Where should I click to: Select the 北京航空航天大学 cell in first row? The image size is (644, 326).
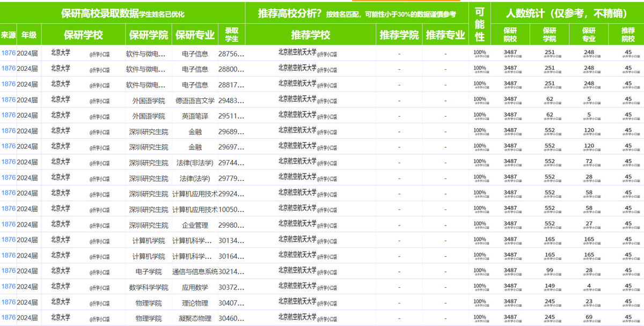pos(297,53)
